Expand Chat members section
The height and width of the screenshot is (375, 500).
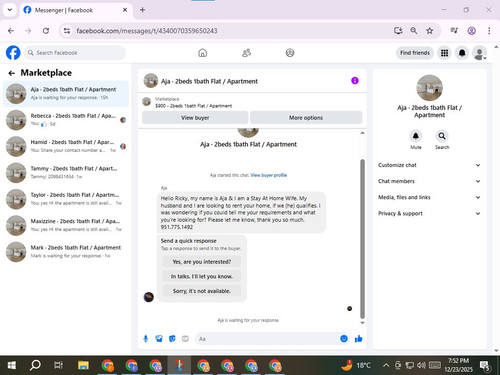click(429, 181)
